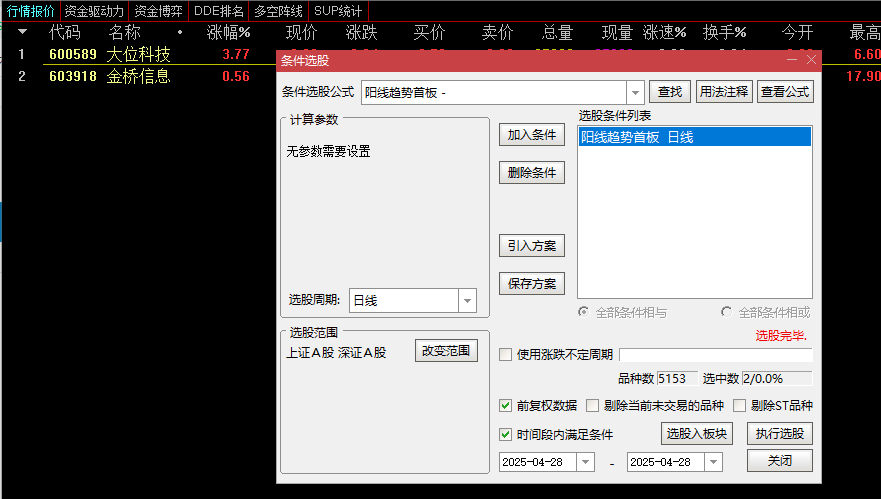
Task: Expand the 选股周期 dropdown arrow
Action: pyautogui.click(x=467, y=301)
